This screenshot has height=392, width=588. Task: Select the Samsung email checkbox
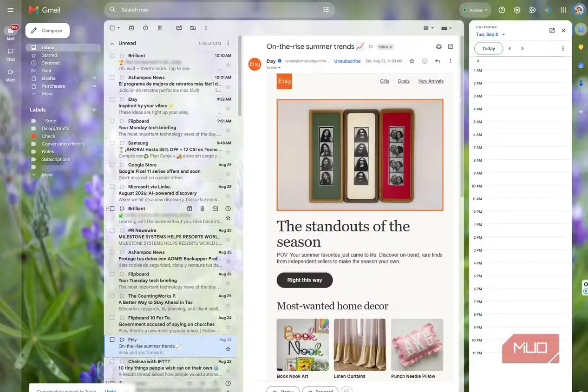click(x=112, y=143)
